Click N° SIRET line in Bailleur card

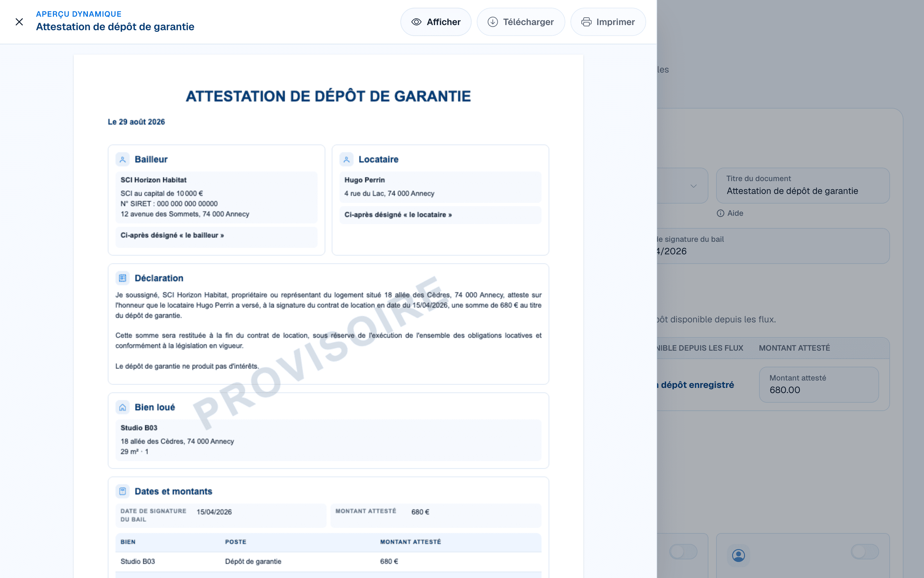169,204
